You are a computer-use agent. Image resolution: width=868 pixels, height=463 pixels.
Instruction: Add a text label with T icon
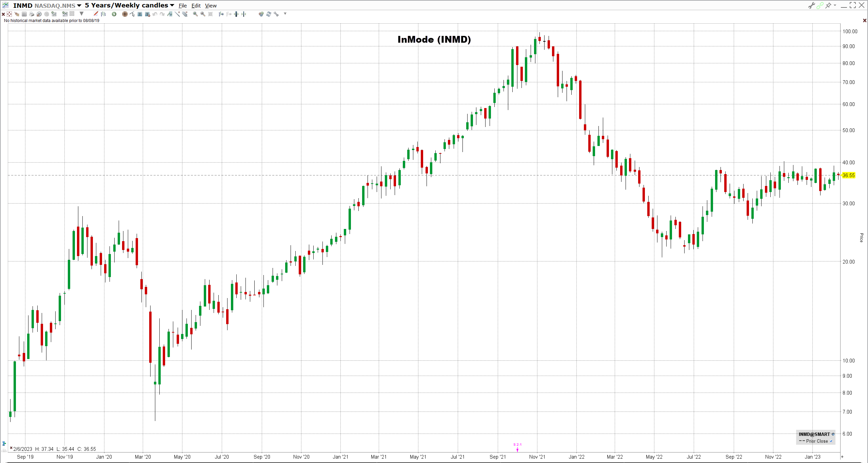coord(140,14)
